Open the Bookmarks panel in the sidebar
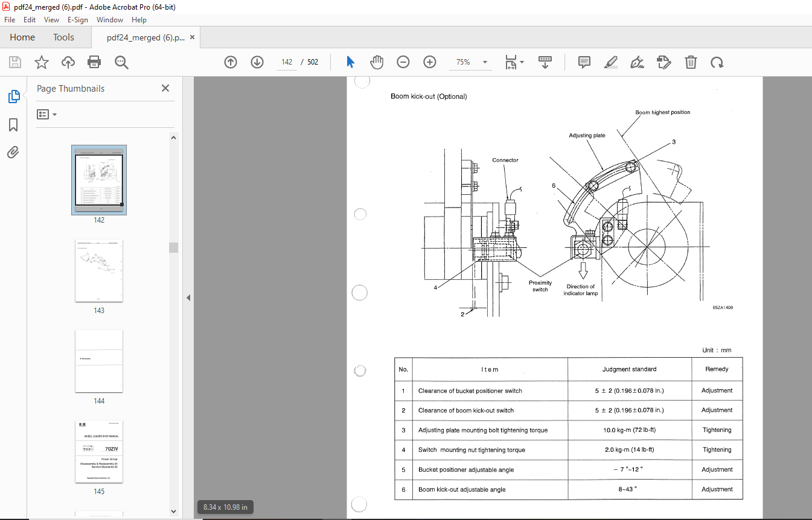 [13, 125]
